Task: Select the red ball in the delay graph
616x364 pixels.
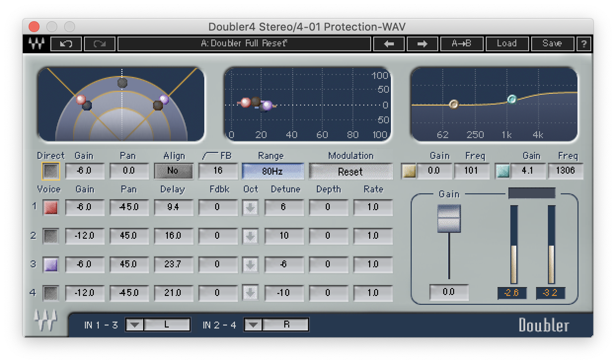Action: [245, 103]
